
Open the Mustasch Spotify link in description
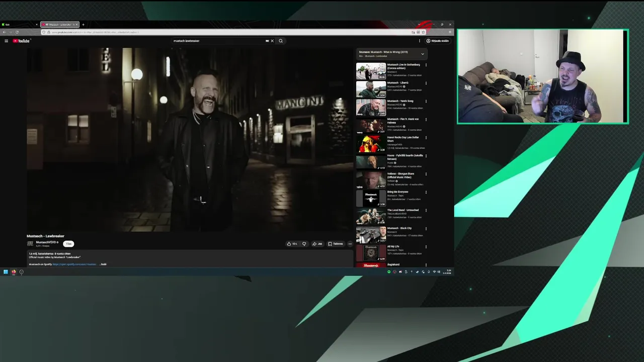[74, 264]
